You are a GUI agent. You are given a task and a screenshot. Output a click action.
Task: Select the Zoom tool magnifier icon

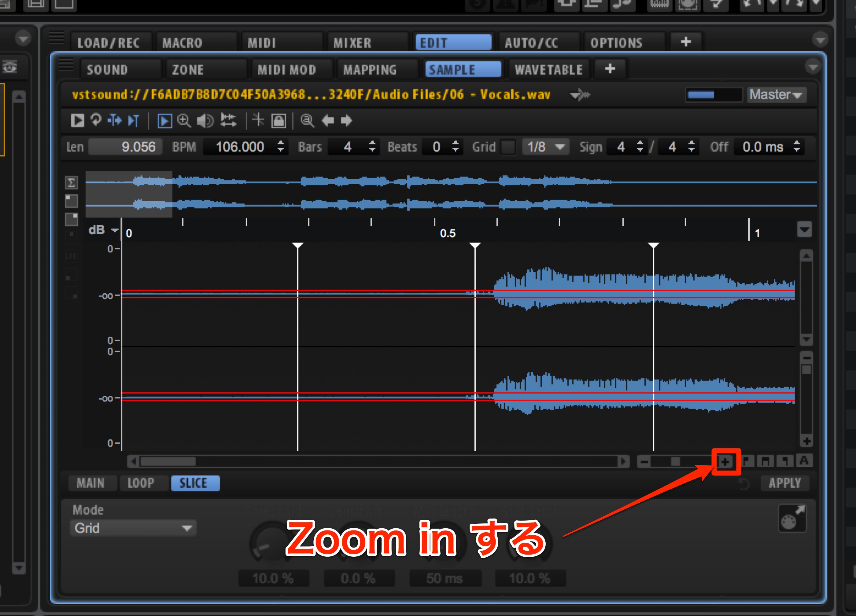(184, 121)
